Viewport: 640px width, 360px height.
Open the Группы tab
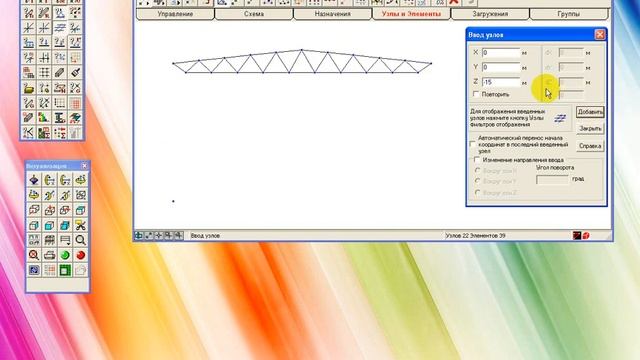[569, 14]
